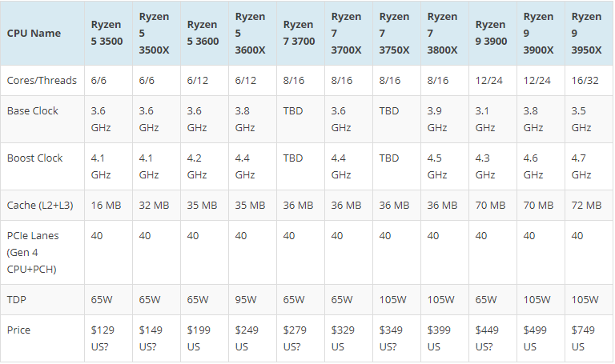Click the 4.7 GHz boost clock cell
Screen dimensions: 615x364
tap(589, 166)
